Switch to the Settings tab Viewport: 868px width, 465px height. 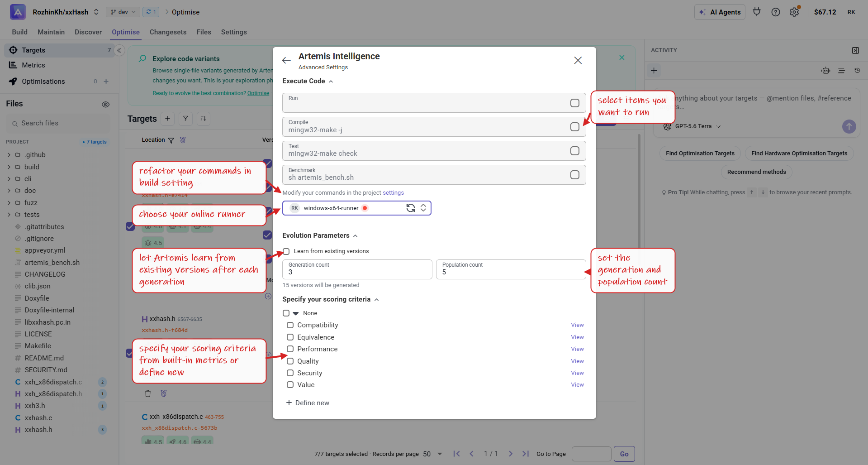tap(234, 32)
